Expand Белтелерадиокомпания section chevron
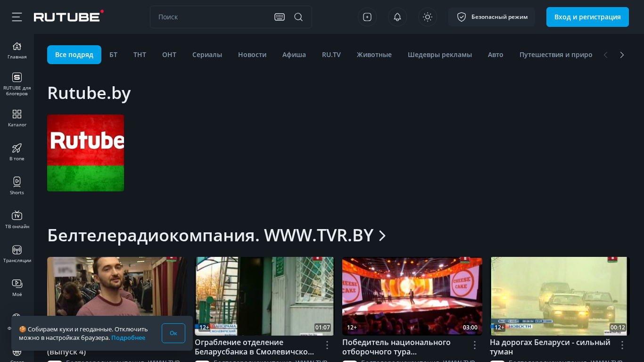The height and width of the screenshot is (362, 644). (382, 236)
